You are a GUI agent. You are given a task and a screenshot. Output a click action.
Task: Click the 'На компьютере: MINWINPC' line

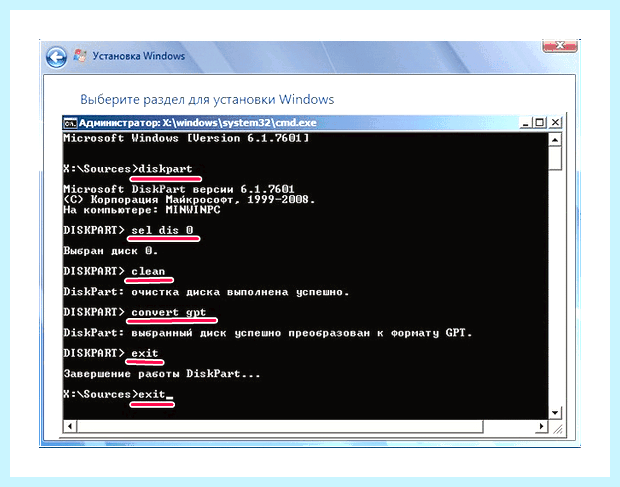[142, 210]
